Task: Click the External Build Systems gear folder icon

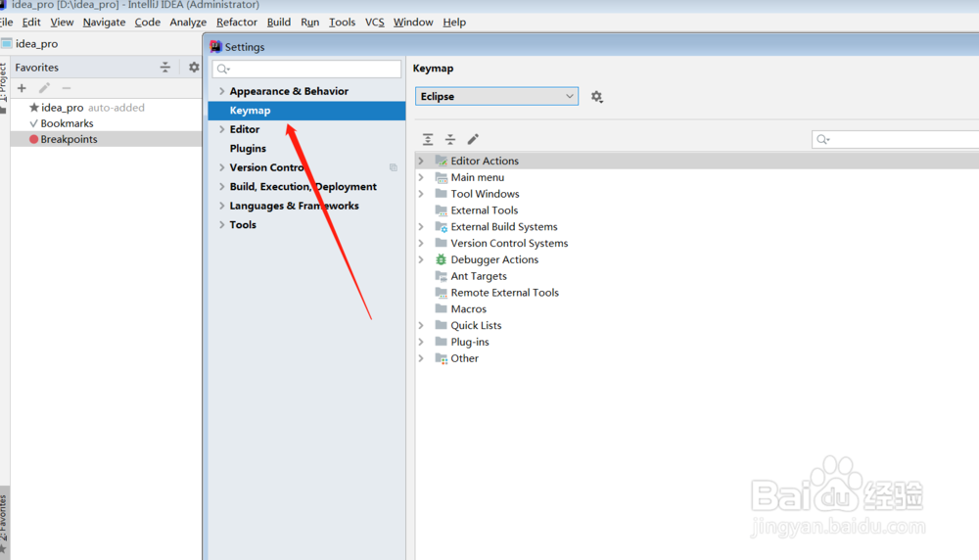Action: point(442,226)
